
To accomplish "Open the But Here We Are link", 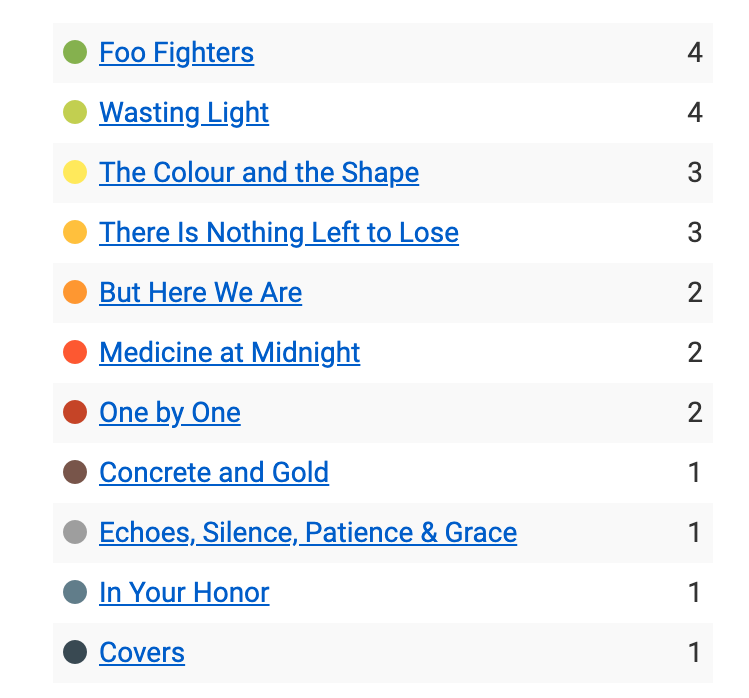I will point(200,293).
